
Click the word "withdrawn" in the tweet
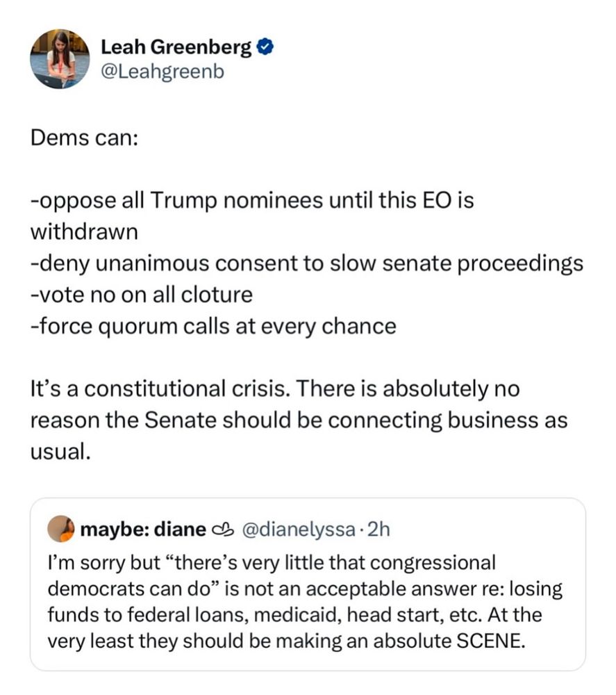(x=84, y=232)
